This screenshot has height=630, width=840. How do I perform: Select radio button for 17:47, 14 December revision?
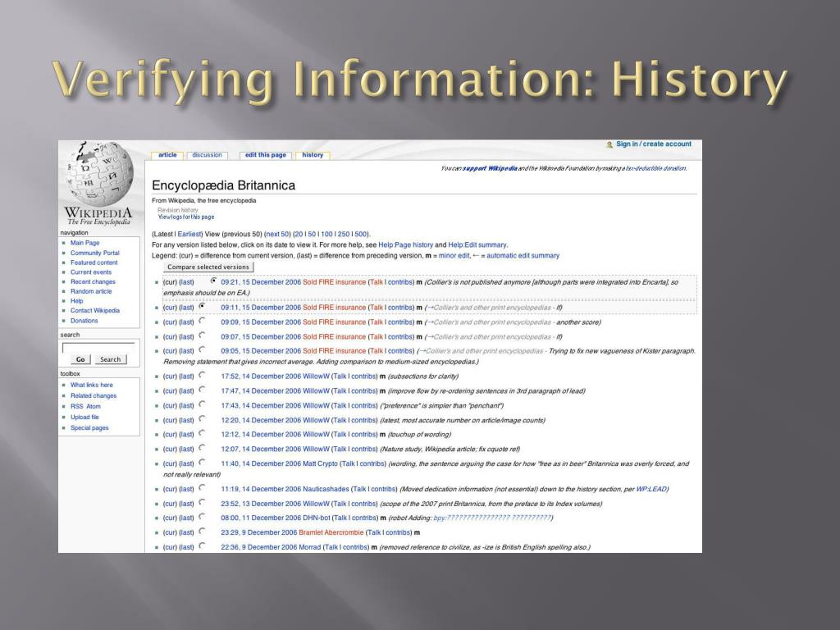click(202, 390)
